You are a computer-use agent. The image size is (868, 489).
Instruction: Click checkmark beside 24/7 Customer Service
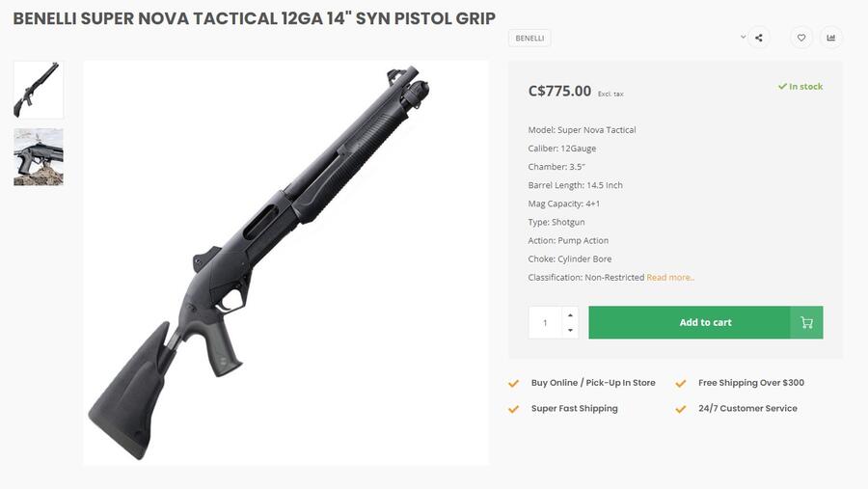[681, 409]
